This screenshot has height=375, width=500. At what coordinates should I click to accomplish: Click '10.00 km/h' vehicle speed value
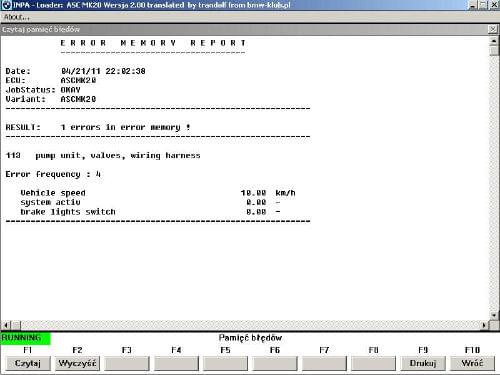[x=268, y=193]
